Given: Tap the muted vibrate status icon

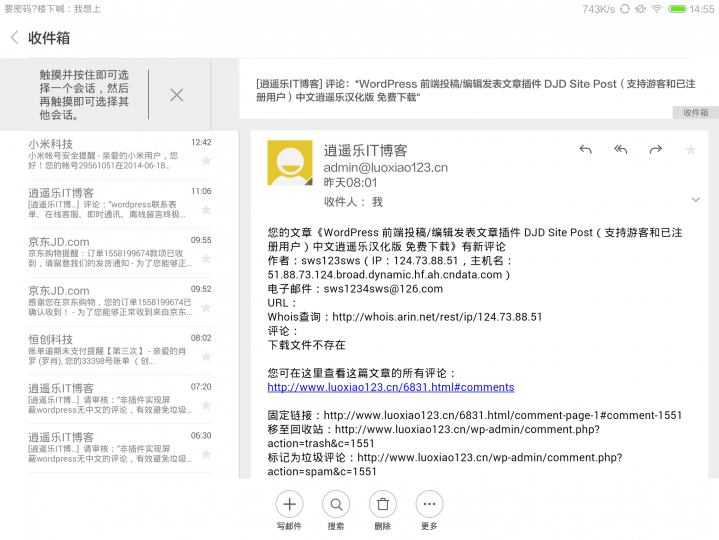Looking at the screenshot, I should 640,9.
